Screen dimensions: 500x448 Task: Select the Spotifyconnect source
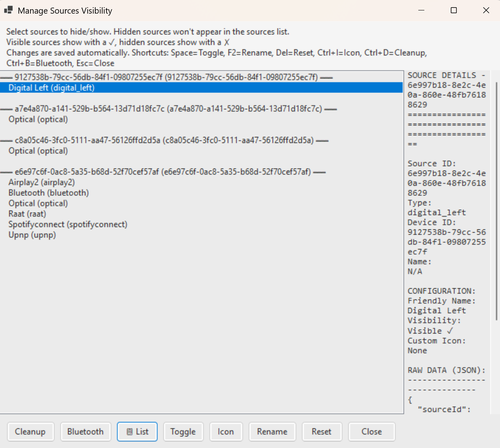point(68,224)
